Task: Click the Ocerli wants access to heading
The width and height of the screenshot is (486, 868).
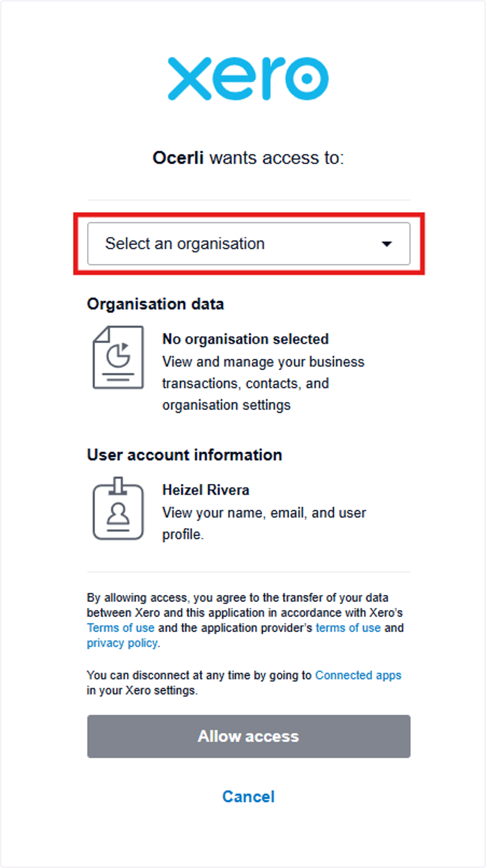Action: pos(248,158)
